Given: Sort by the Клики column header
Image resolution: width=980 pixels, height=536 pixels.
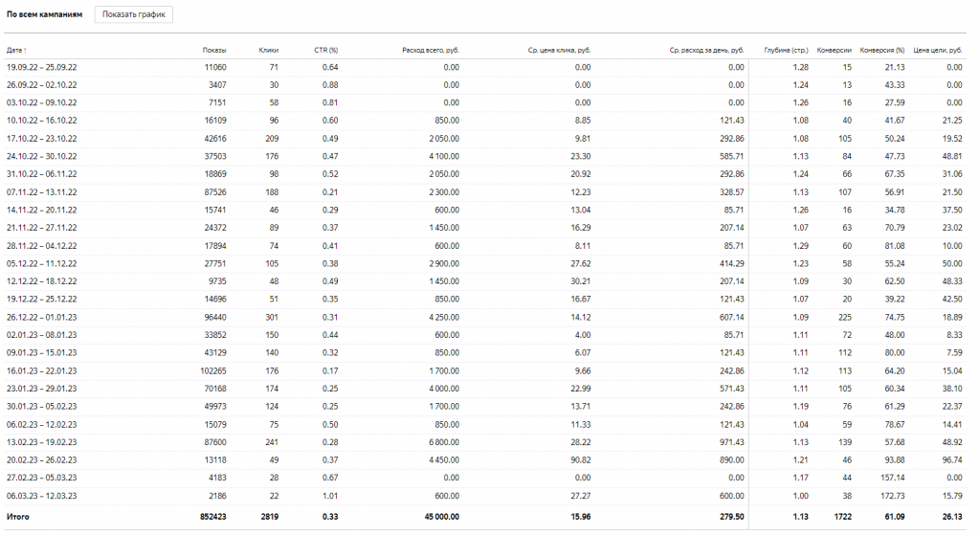Looking at the screenshot, I should (x=268, y=50).
